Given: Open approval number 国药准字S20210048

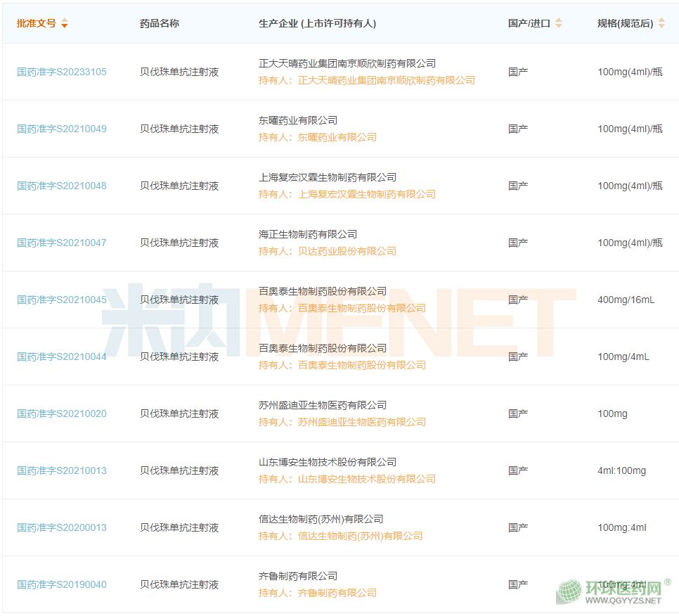Looking at the screenshot, I should (x=62, y=186).
